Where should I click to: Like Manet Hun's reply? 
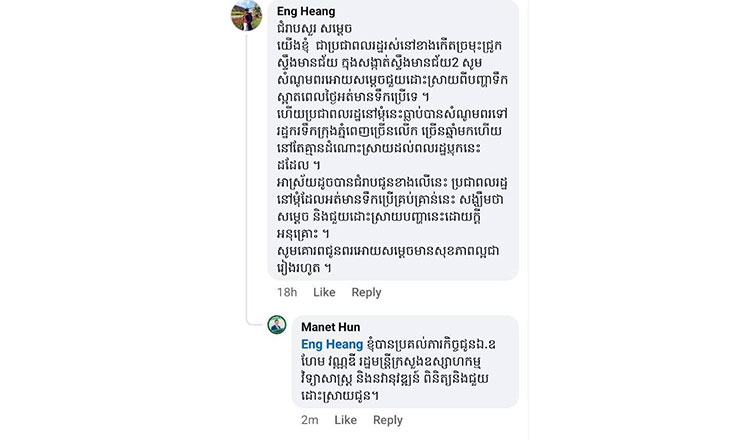pos(345,420)
